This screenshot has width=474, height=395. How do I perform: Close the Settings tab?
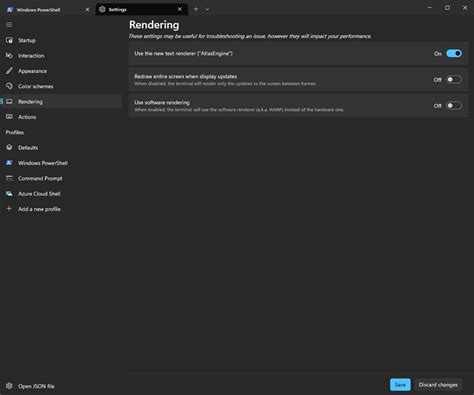pos(180,9)
